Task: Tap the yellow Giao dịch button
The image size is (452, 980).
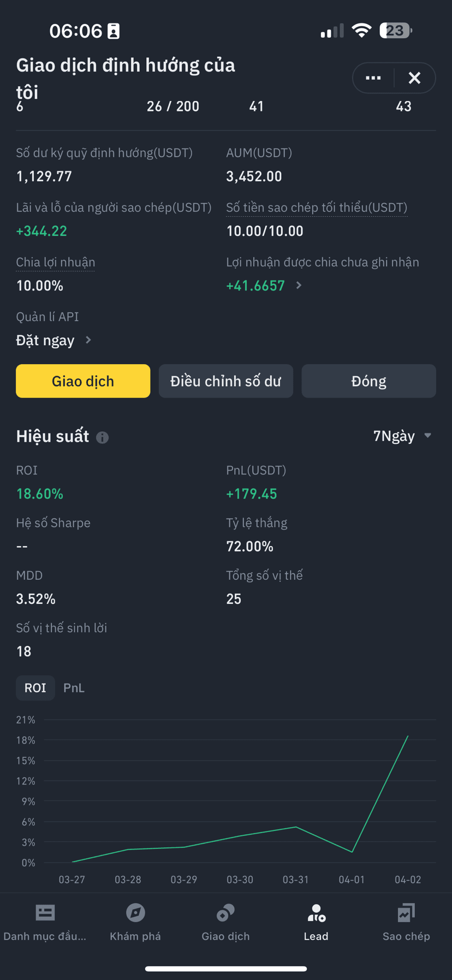Action: pyautogui.click(x=83, y=381)
